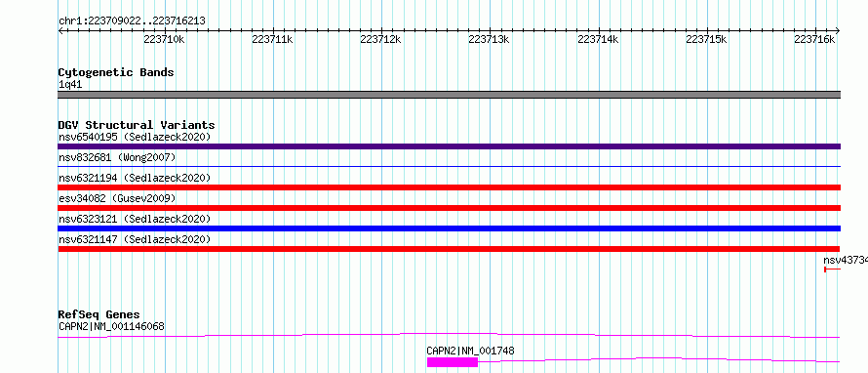Viewport: 868px width, 373px height.
Task: Click the red nsv6321147 variant bar
Action: (x=449, y=249)
